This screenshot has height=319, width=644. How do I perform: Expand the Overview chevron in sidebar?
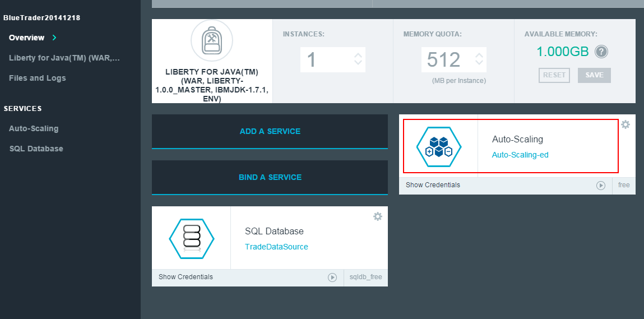pyautogui.click(x=54, y=38)
